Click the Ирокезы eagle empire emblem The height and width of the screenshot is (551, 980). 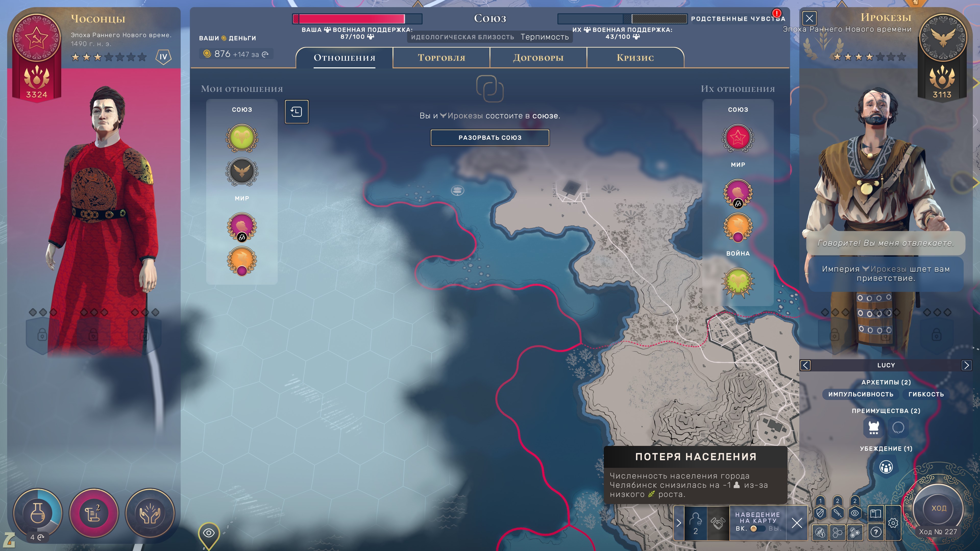942,38
